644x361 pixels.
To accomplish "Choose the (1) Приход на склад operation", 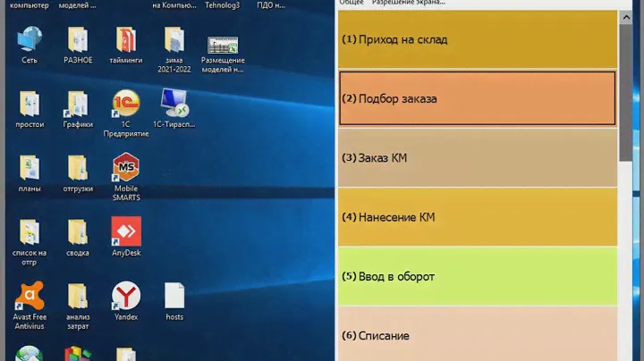I will click(478, 39).
